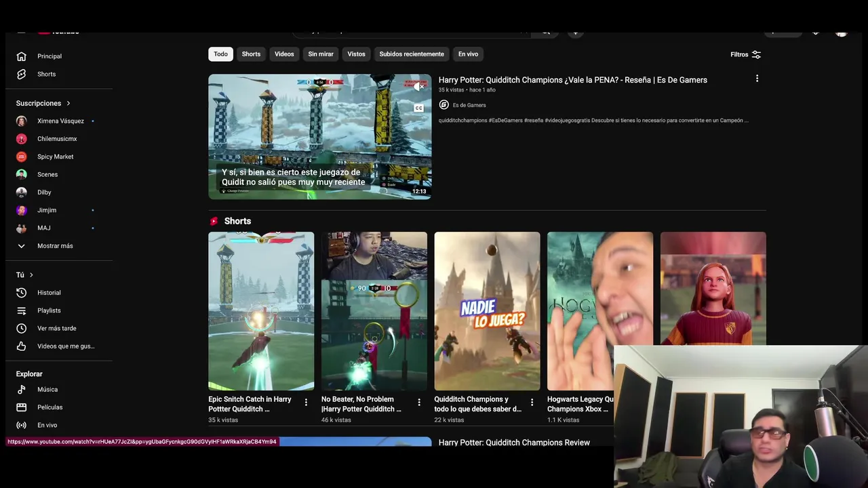Open options for Quidditch Champions y todo short
Screen dimensions: 868x488
coord(532,403)
